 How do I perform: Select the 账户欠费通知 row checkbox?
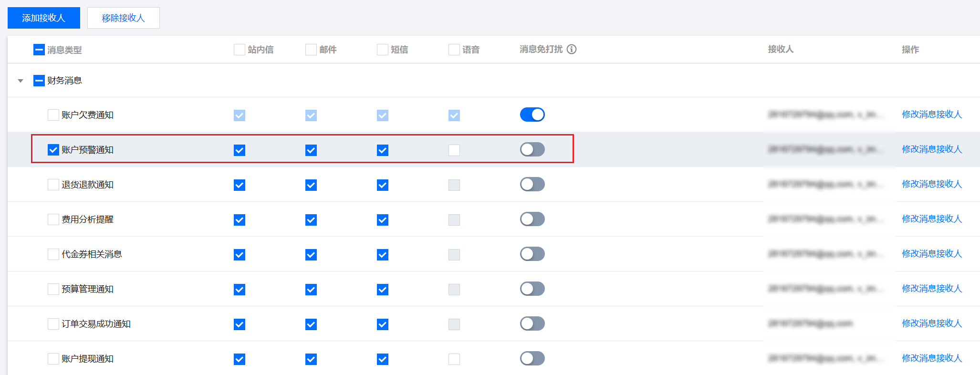(x=53, y=115)
